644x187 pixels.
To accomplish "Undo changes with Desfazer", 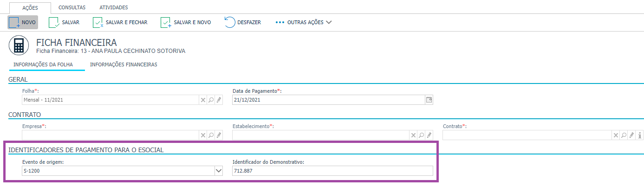I will 242,22.
